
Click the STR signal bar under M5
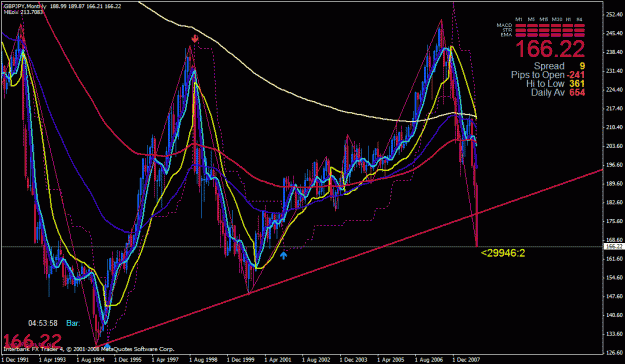pyautogui.click(x=533, y=30)
